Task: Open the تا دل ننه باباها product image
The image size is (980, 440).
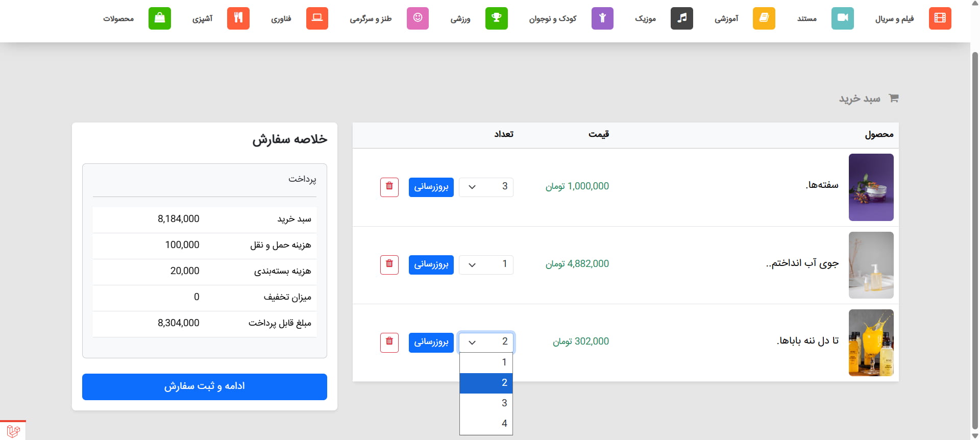Action: [871, 343]
